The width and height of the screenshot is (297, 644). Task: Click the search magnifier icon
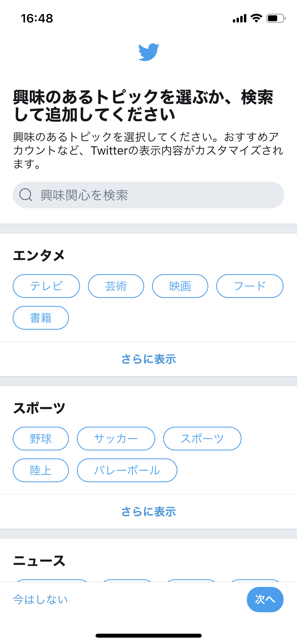pyautogui.click(x=26, y=195)
